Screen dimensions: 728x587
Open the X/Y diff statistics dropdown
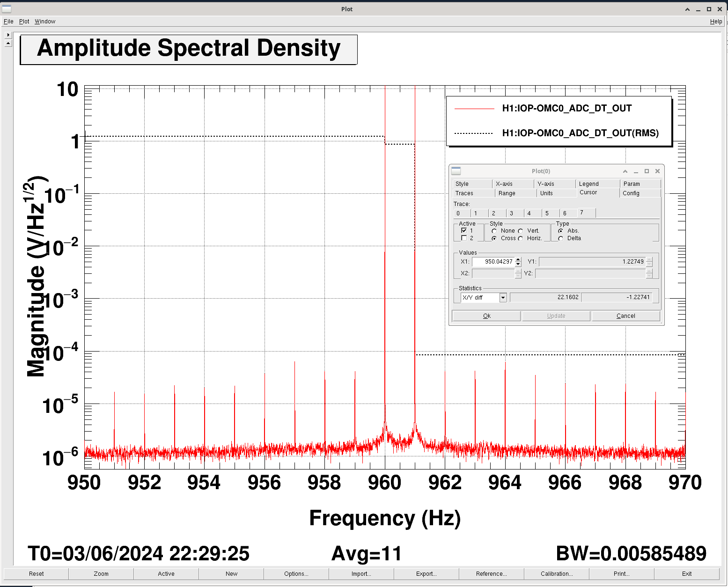click(503, 298)
